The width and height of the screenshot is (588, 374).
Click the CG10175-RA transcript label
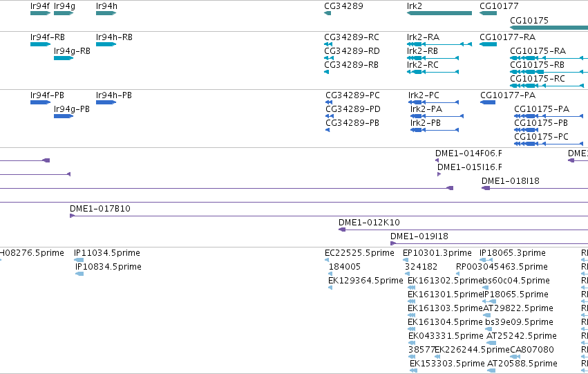538,51
